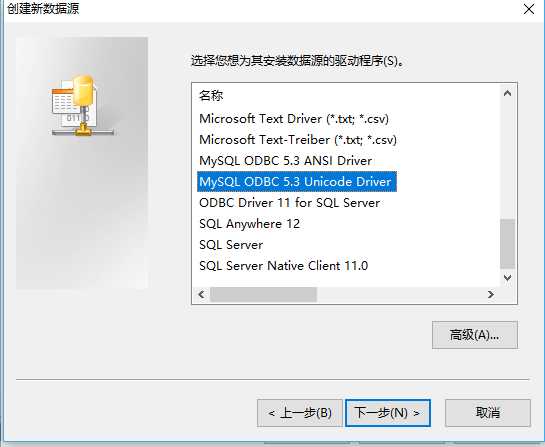Click the vertical scrollbar thumb

pos(507,244)
